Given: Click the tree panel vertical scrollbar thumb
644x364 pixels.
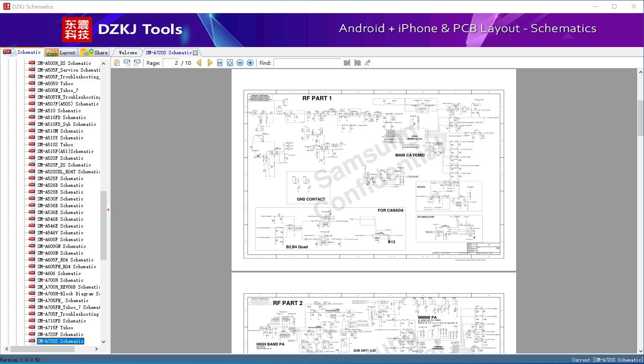Looking at the screenshot, I should (103, 225).
